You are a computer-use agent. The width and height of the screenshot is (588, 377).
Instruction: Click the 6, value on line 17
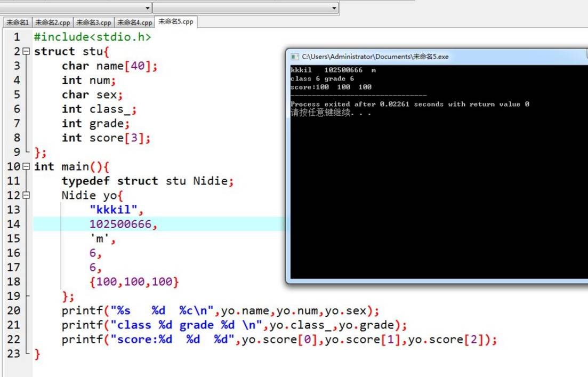click(x=95, y=267)
